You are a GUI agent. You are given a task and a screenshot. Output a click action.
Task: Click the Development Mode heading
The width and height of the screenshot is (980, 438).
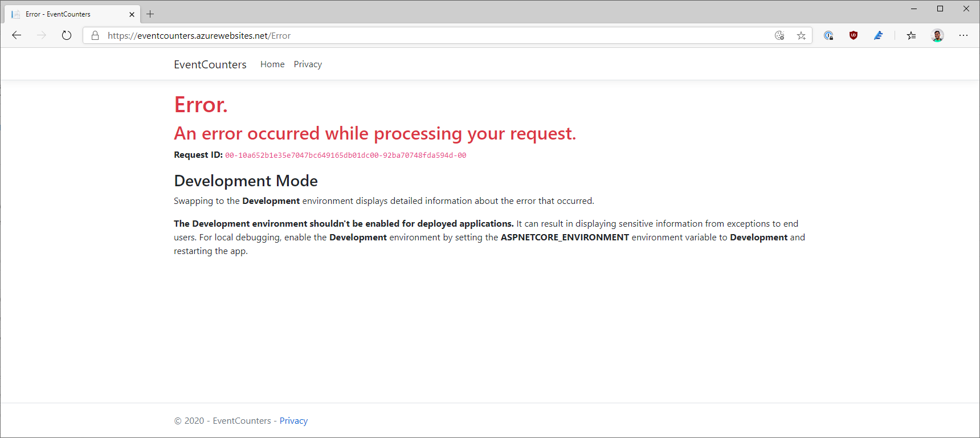click(246, 181)
